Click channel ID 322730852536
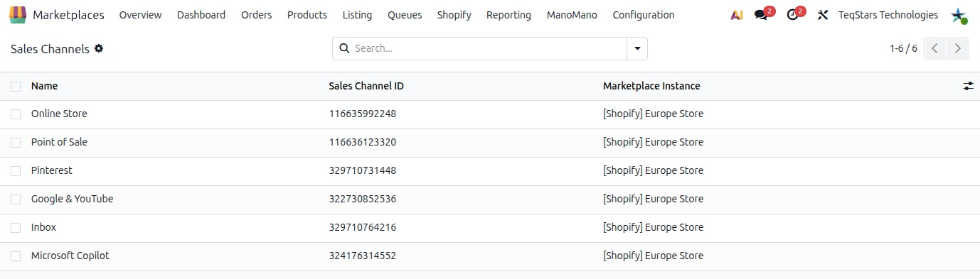 tap(362, 199)
